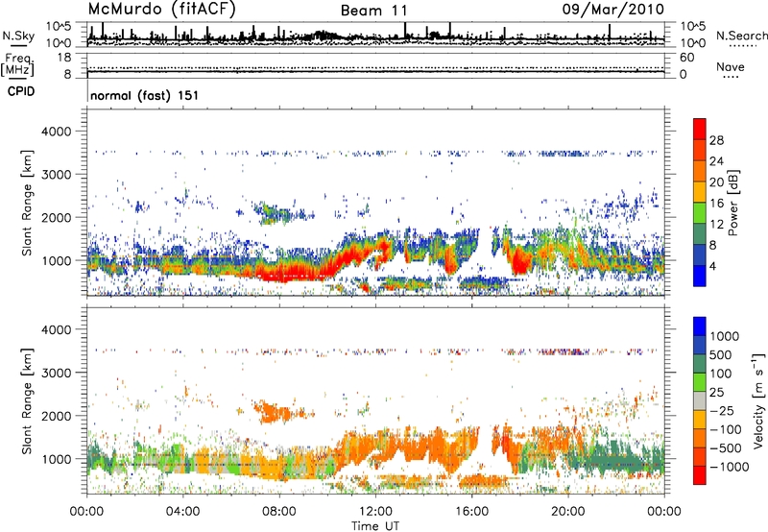
Task: Click the 09/Mar/2010 date label
Action: tap(613, 10)
